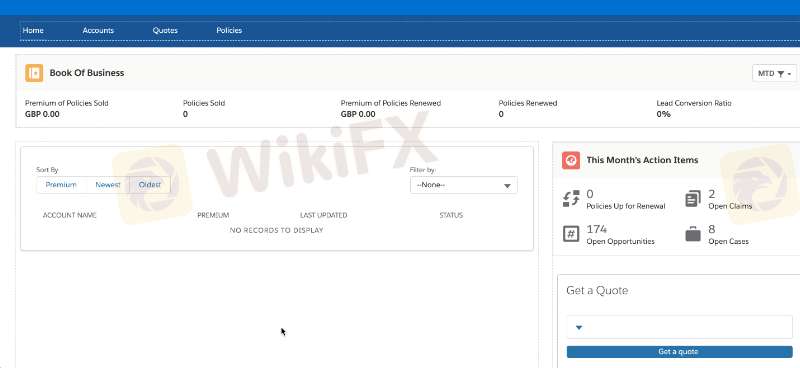Expand the Get a Quote product dropdown
Screen dimensions: 800x368
point(680,327)
